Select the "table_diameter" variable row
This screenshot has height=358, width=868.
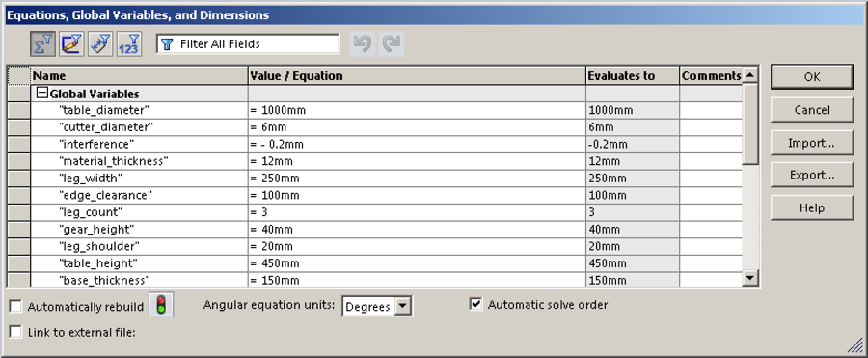click(x=375, y=110)
